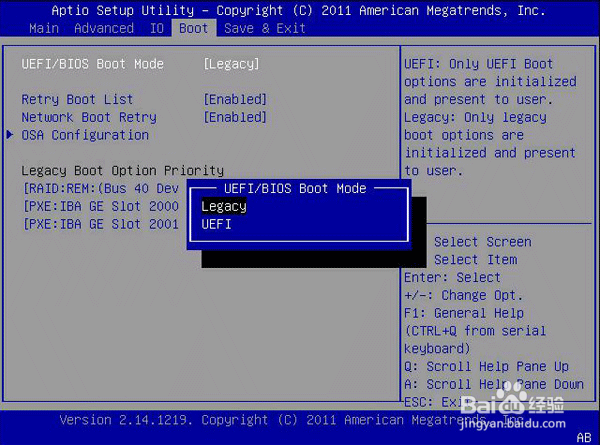Open the [Legacy] boot mode value

pos(232,64)
